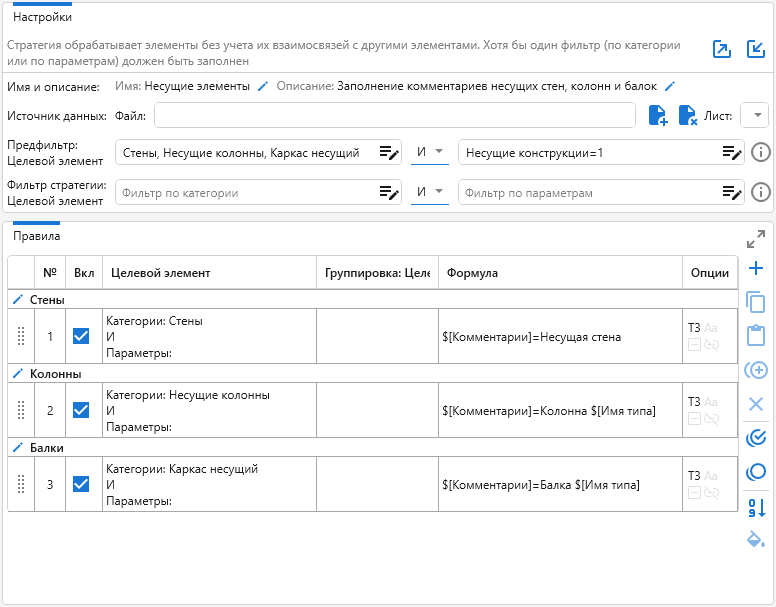
Task: Open the strategy category filter editor icon
Action: click(x=389, y=192)
